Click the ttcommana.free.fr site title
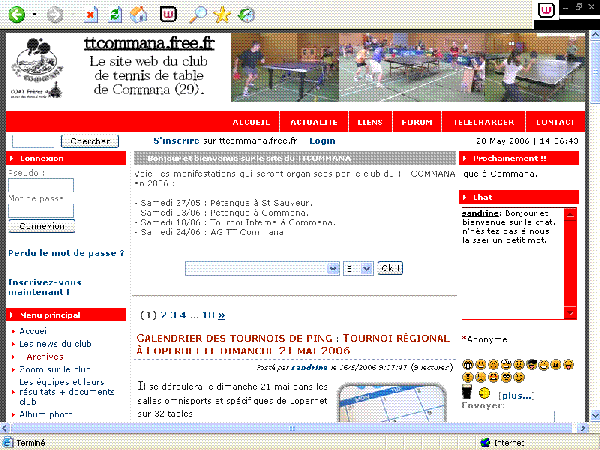The image size is (600, 450). [149, 43]
